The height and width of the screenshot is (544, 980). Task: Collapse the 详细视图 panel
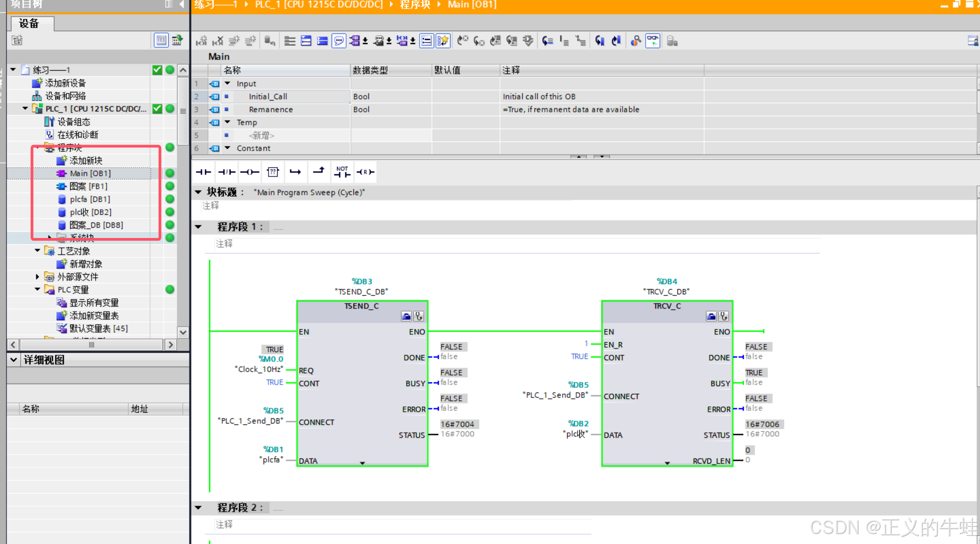[x=14, y=360]
